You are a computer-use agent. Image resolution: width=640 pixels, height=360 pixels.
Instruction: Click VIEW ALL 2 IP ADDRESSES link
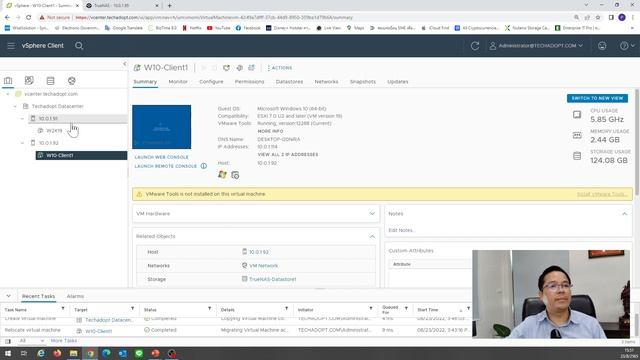[x=288, y=155]
